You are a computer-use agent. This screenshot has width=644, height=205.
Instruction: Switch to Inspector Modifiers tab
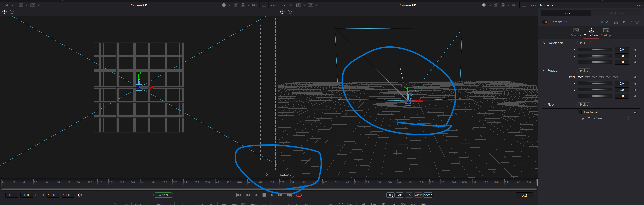coord(616,13)
